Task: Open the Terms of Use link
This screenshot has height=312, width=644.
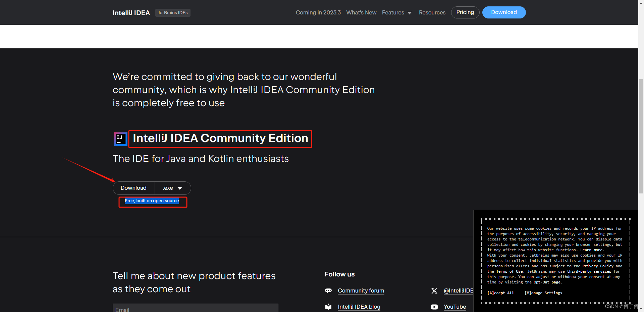Action: [x=509, y=271]
